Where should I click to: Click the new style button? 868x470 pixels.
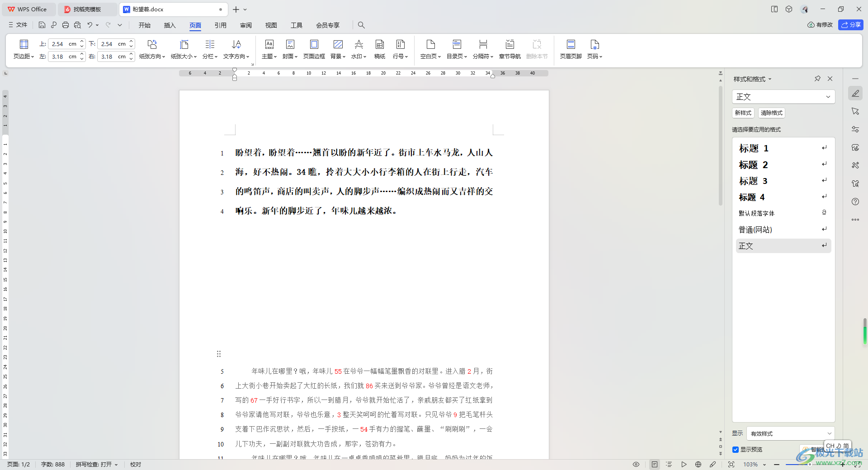click(x=743, y=113)
